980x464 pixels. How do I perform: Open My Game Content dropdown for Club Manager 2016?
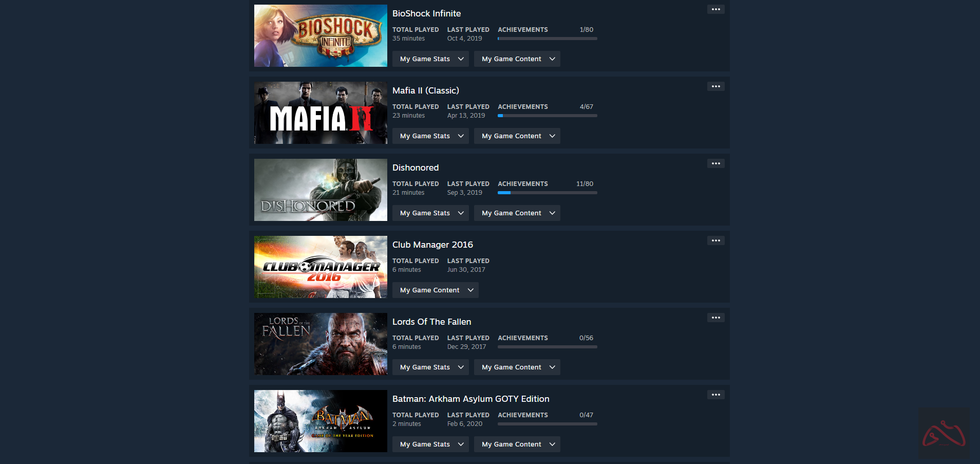click(x=436, y=290)
